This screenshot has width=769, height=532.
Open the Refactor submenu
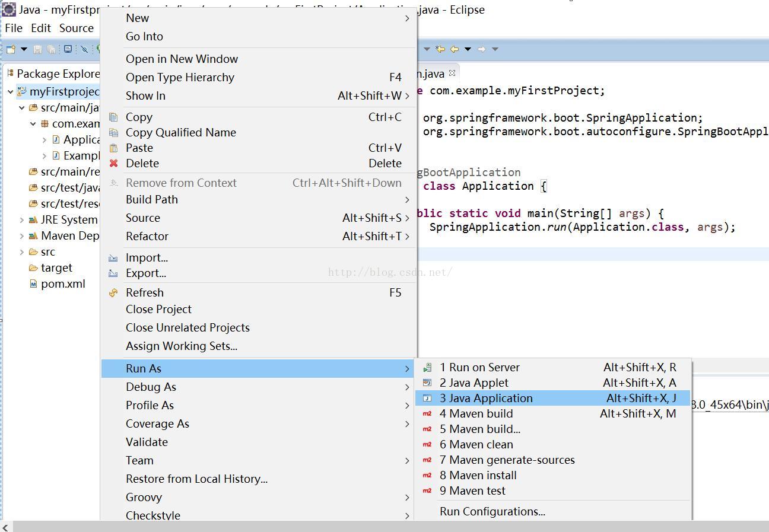259,236
